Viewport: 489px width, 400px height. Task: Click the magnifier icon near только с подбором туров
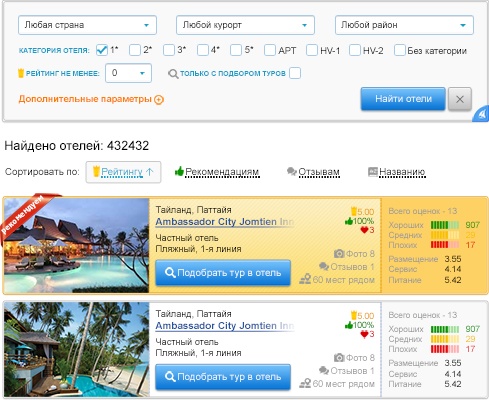click(x=173, y=74)
